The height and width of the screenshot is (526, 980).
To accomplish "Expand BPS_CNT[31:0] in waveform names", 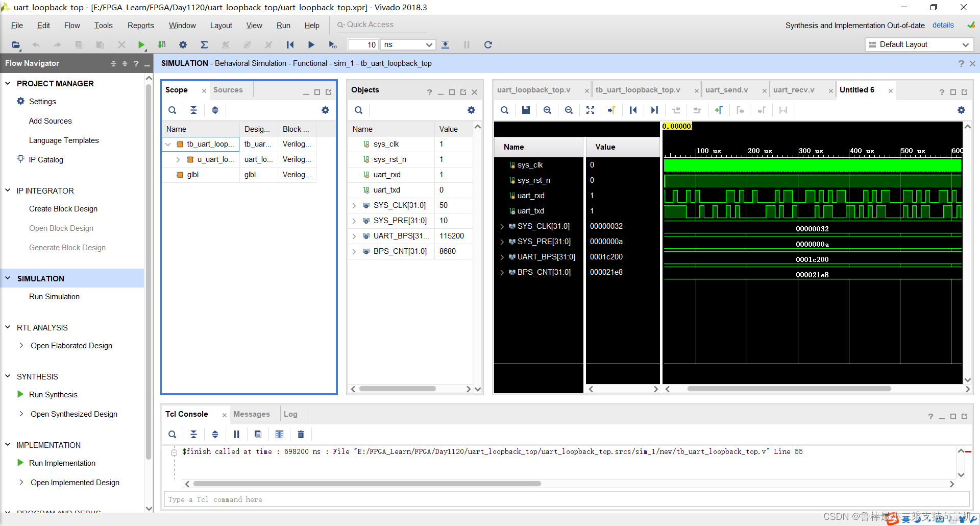I will click(x=502, y=273).
